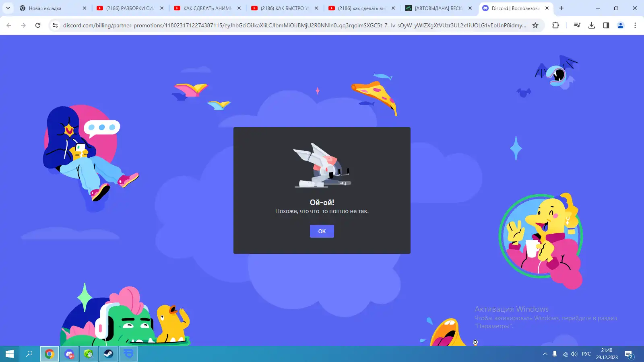This screenshot has height=362, width=644.
Task: Open network settings tray icon
Action: pyautogui.click(x=565, y=354)
